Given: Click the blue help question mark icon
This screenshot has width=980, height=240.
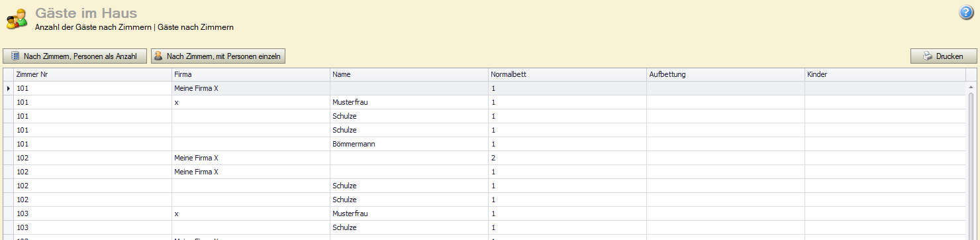Looking at the screenshot, I should click(966, 13).
